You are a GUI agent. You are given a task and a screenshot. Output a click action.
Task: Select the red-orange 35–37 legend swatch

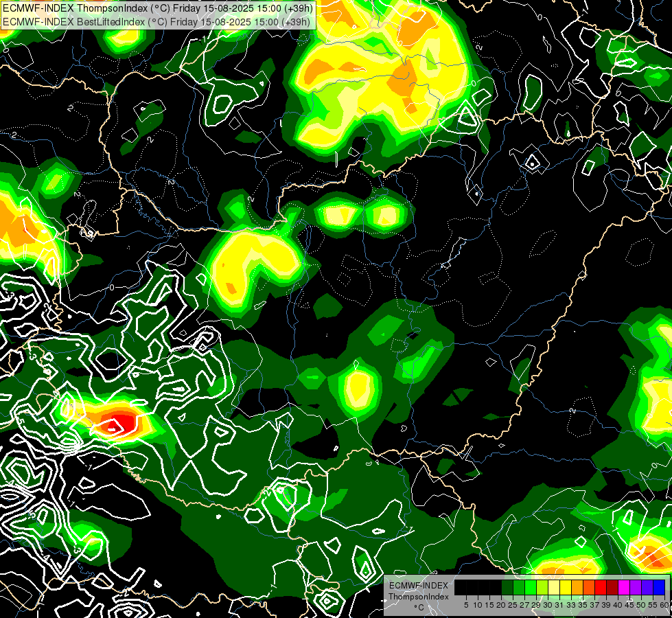pyautogui.click(x=589, y=587)
